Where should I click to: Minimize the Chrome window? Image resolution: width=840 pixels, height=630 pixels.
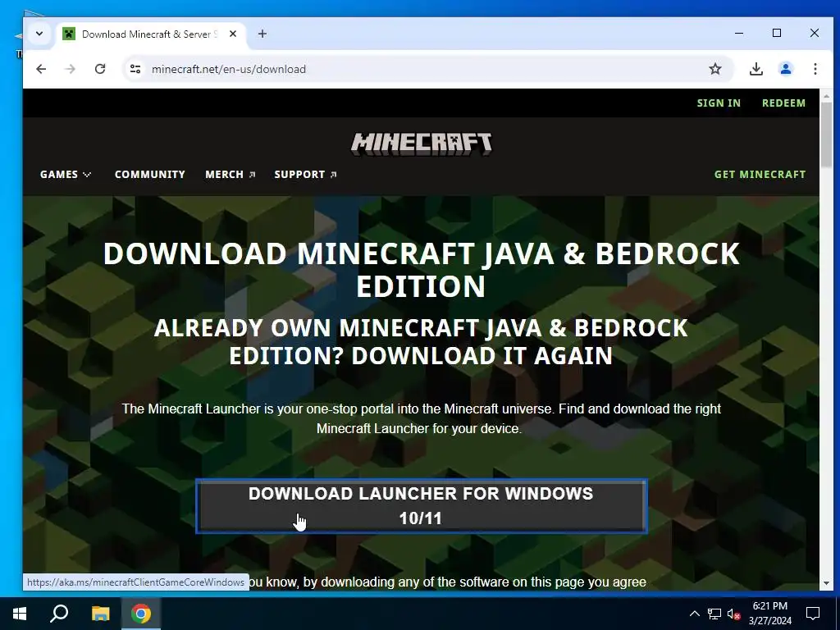[739, 33]
